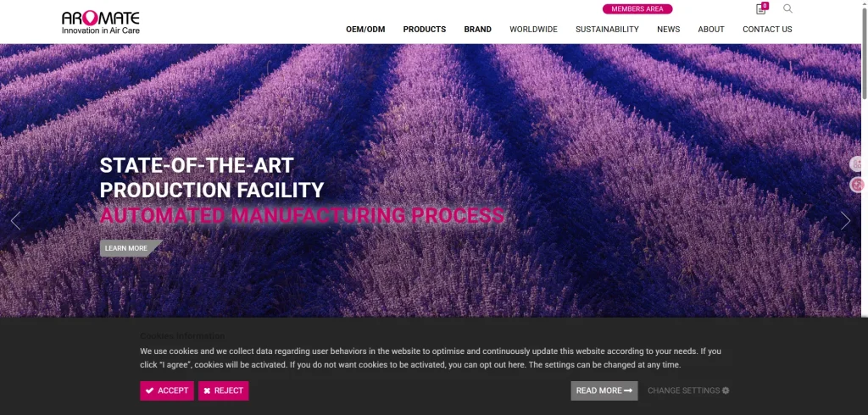Image resolution: width=868 pixels, height=415 pixels.
Task: Click the lower pink floating side icon
Action: (858, 185)
